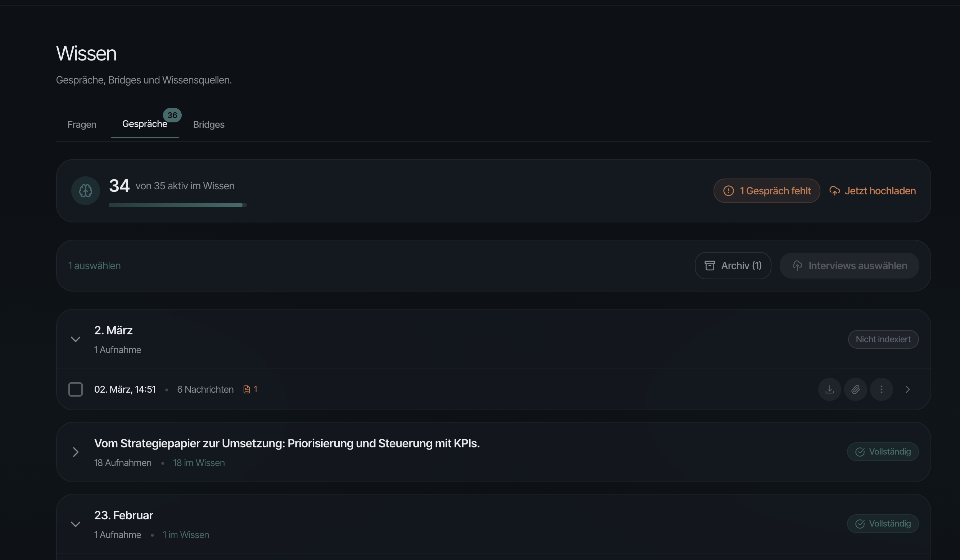This screenshot has height=560, width=960.
Task: Click the cloud upload icon beside Jetzt hochladen
Action: coord(834,191)
